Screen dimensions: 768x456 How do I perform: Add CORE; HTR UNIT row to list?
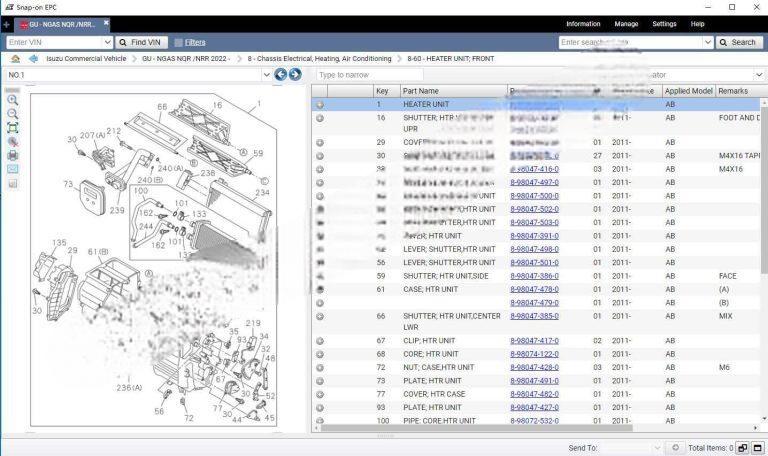[320, 354]
